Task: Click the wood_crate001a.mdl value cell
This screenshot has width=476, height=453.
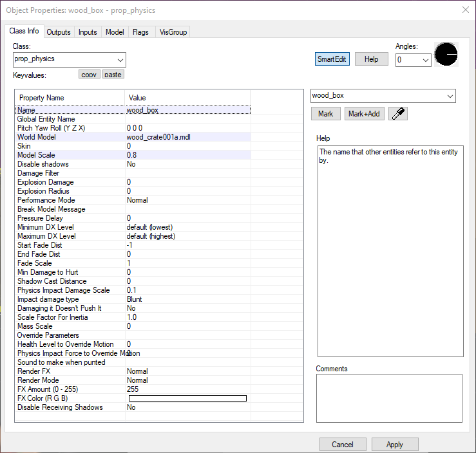Action: tap(188, 137)
